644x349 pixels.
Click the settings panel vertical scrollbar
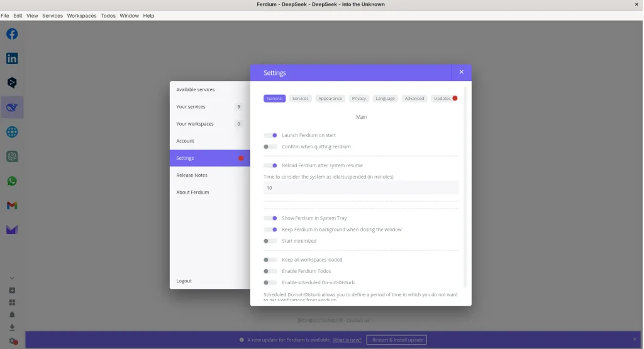click(x=465, y=187)
